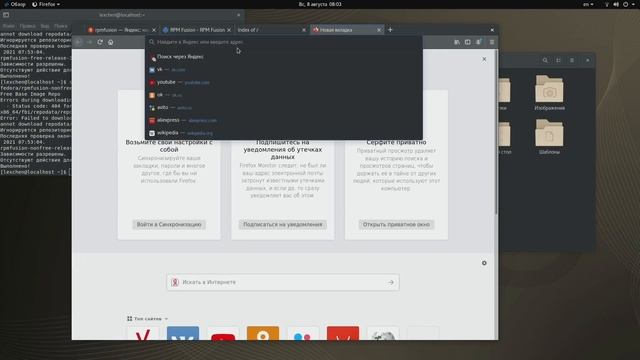
Task: Open Files window menu icon
Action: point(572,60)
